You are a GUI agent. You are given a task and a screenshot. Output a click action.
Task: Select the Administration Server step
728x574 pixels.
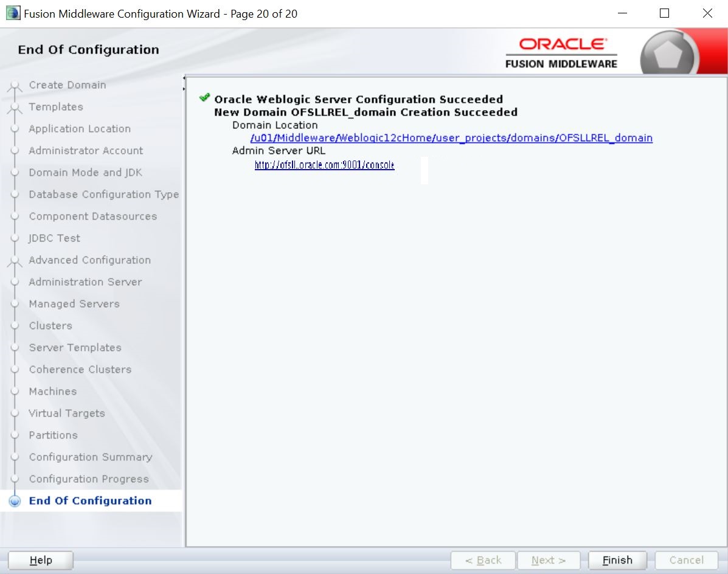85,282
